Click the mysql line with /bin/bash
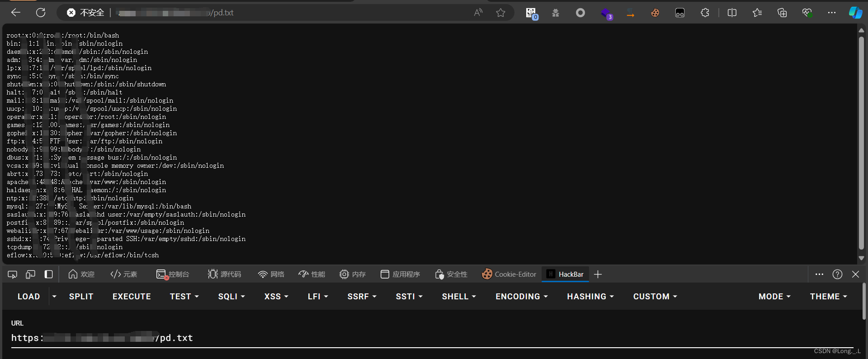868x359 pixels. click(x=99, y=206)
